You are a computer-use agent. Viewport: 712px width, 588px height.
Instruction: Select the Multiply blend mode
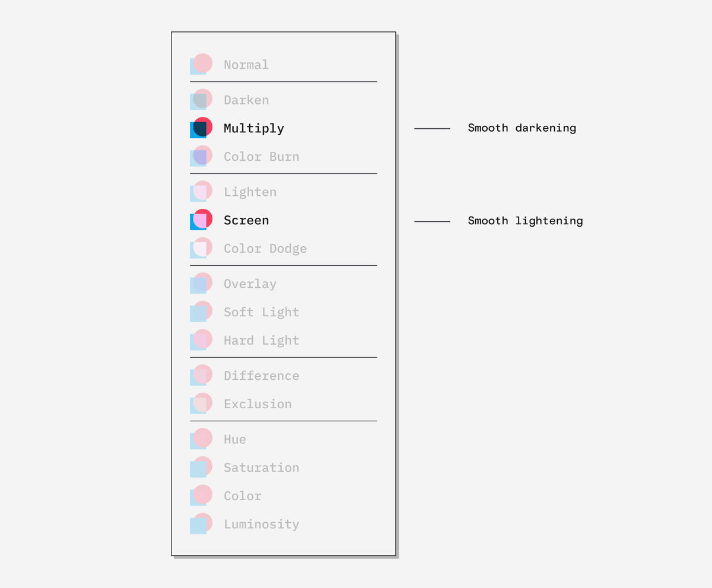254,128
